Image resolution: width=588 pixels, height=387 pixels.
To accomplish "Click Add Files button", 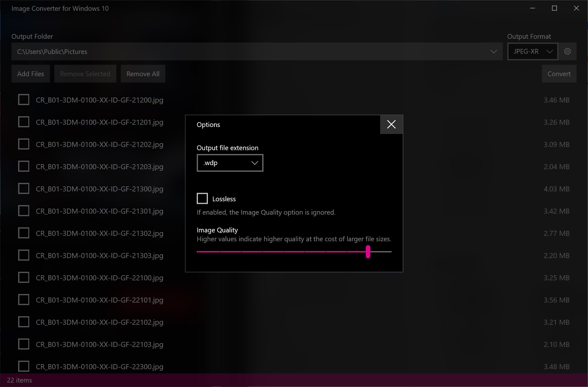I will point(31,74).
